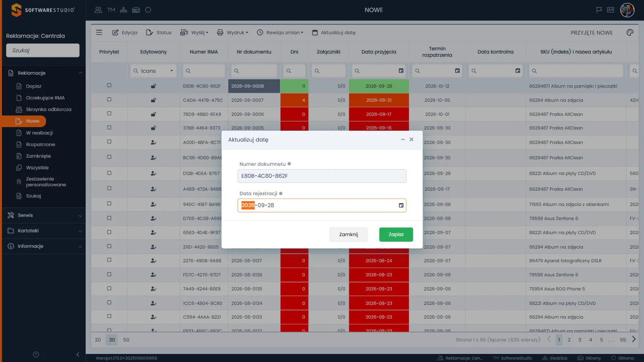Tick the checkbox for row C594-4AAA-B221
The width and height of the screenshot is (644, 362).
(109, 317)
